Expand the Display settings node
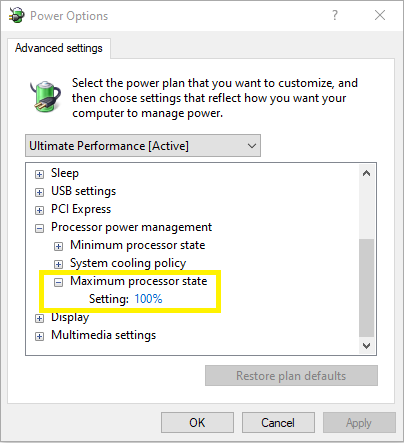404x443 pixels. (39, 318)
